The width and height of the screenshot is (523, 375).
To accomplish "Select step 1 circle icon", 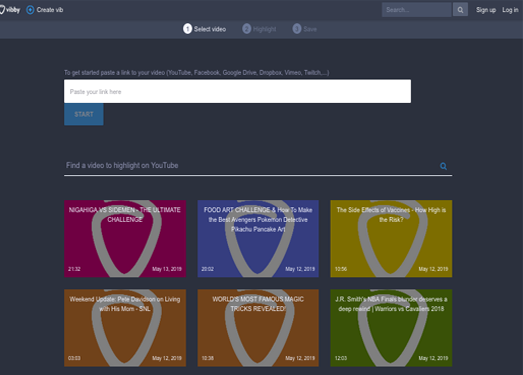I will [x=187, y=29].
